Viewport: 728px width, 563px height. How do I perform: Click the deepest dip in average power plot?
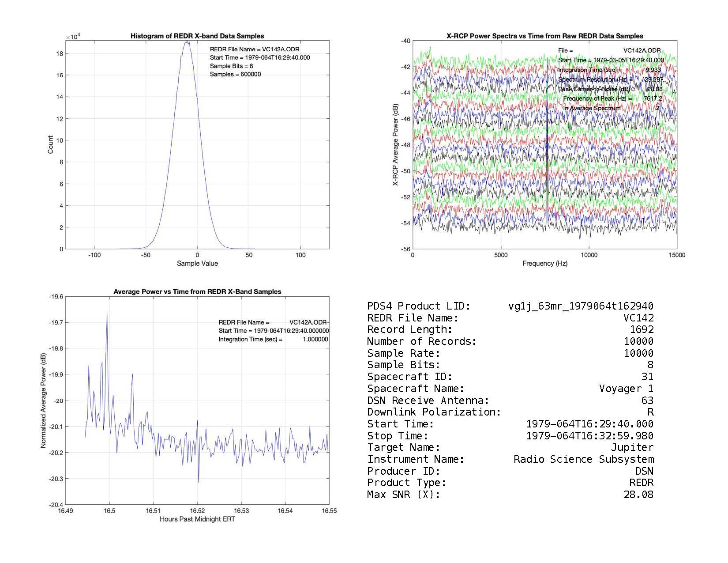pos(199,482)
